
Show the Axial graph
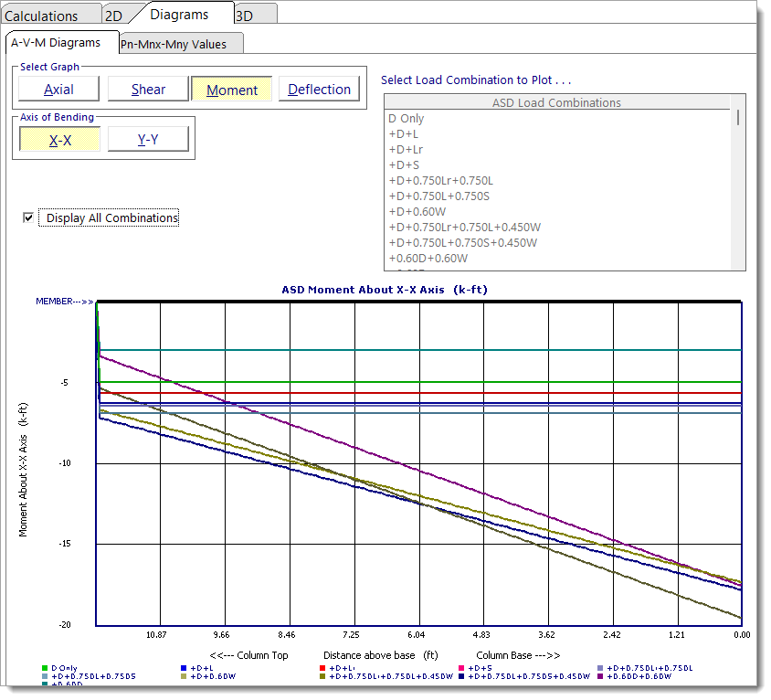(58, 90)
